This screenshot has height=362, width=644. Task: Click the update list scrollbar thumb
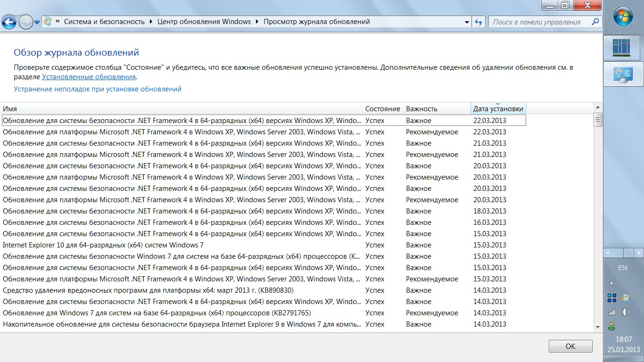[x=598, y=120]
